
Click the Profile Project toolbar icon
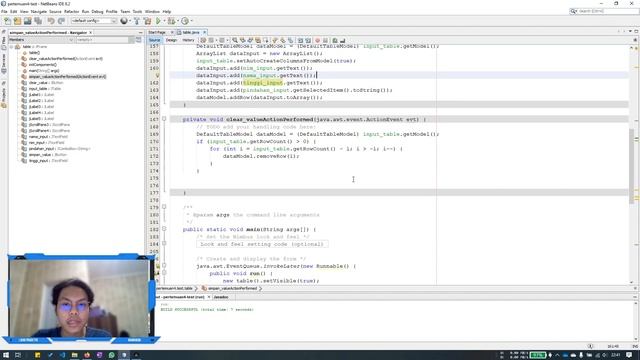pos(185,21)
